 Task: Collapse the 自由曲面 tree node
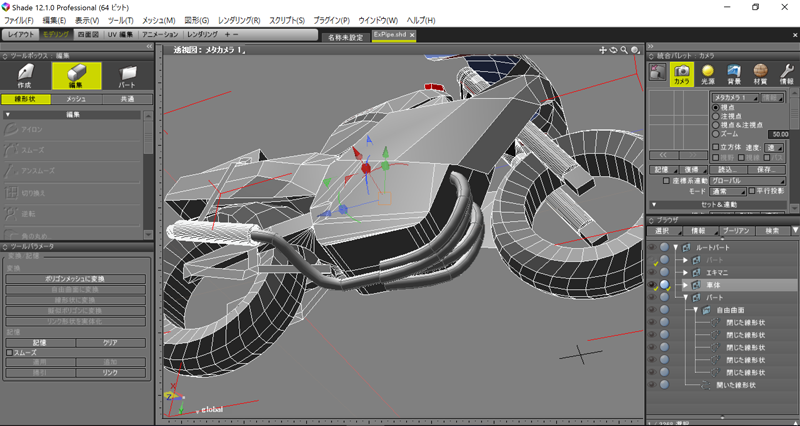pos(695,311)
